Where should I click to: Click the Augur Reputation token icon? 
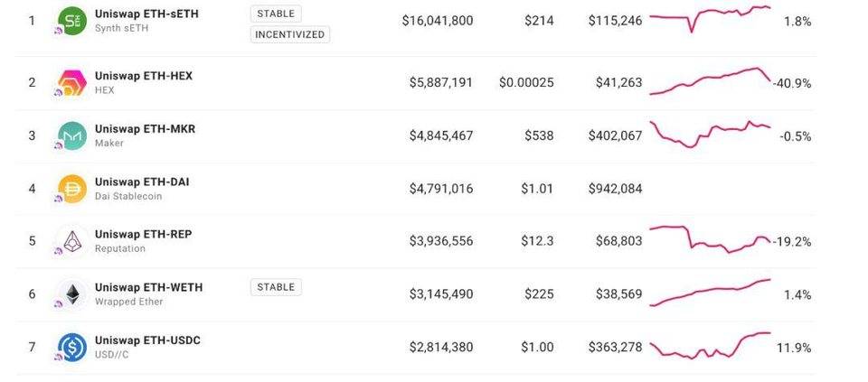click(72, 242)
